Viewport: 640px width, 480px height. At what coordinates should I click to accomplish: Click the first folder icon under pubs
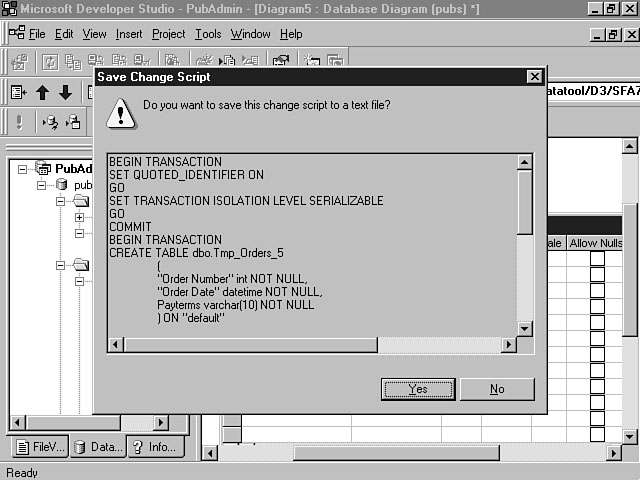79,202
